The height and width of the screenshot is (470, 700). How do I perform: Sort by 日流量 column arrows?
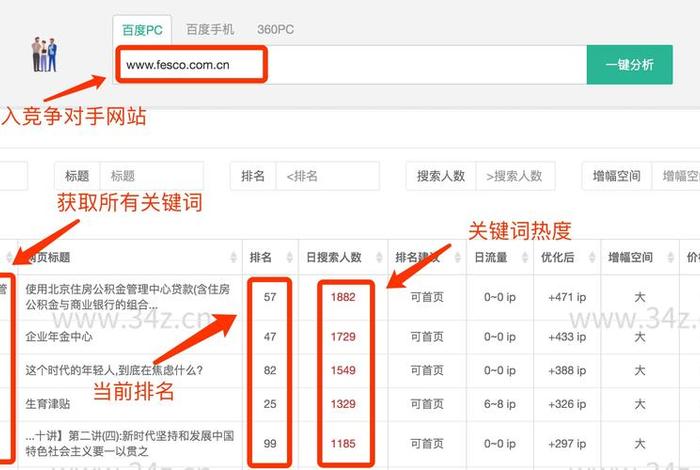pyautogui.click(x=525, y=257)
